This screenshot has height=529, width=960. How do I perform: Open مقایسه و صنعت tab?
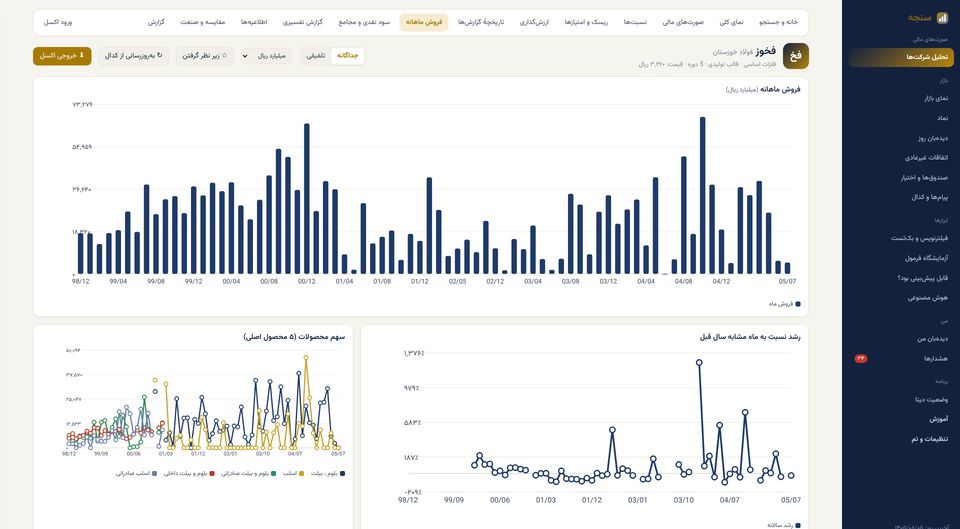(203, 22)
